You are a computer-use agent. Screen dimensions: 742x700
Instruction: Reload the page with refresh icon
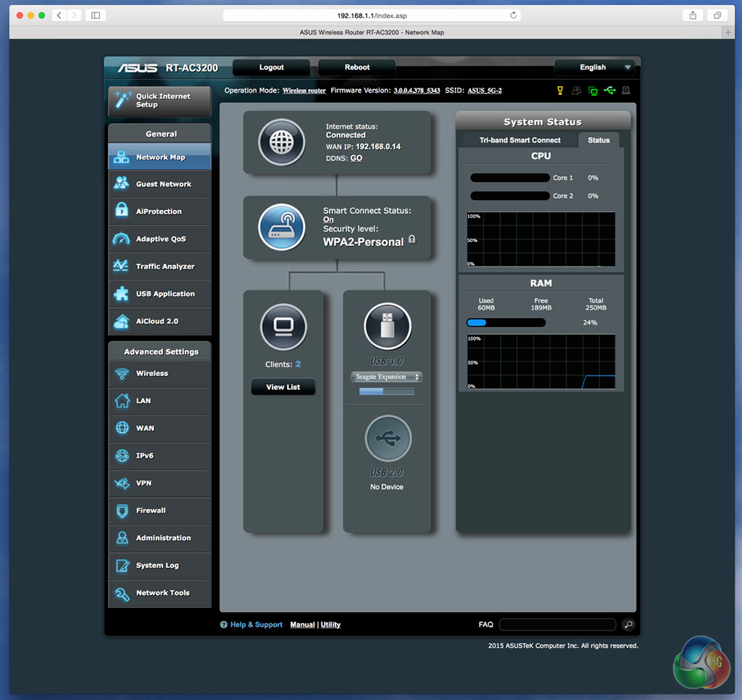513,15
